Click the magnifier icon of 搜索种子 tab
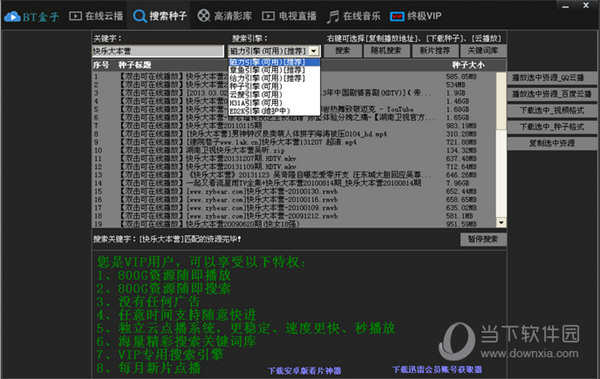600x379 pixels. point(139,16)
